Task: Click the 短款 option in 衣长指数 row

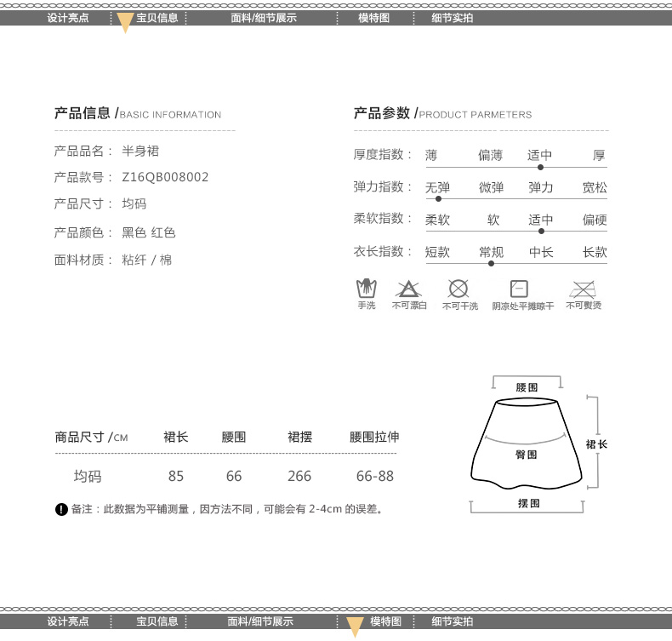Action: pos(437,252)
